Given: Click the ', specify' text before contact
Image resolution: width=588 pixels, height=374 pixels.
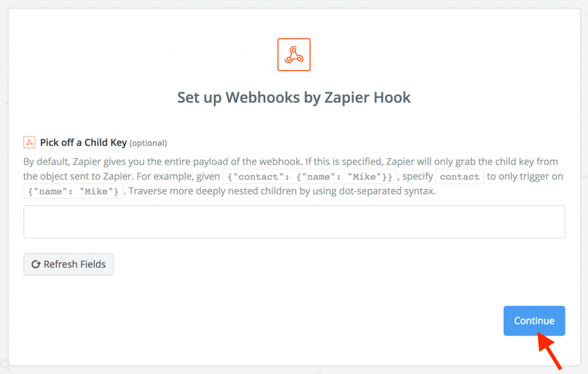Looking at the screenshot, I should 415,177.
